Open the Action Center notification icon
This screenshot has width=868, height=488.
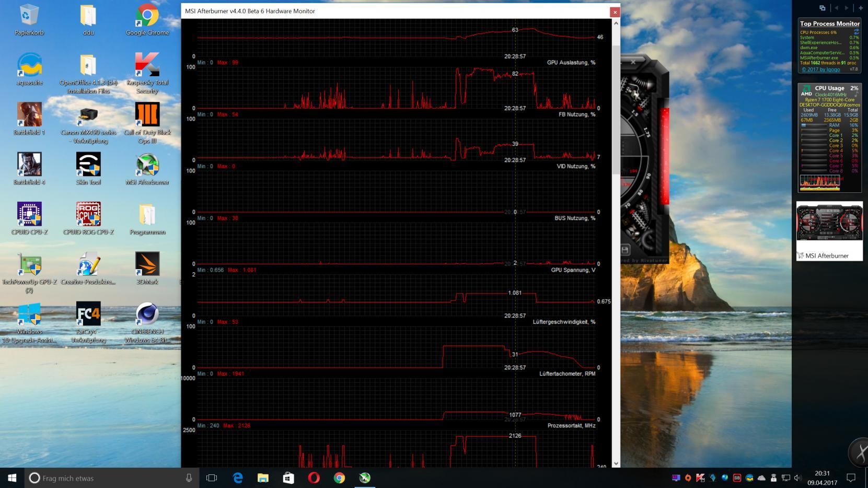pyautogui.click(x=851, y=478)
